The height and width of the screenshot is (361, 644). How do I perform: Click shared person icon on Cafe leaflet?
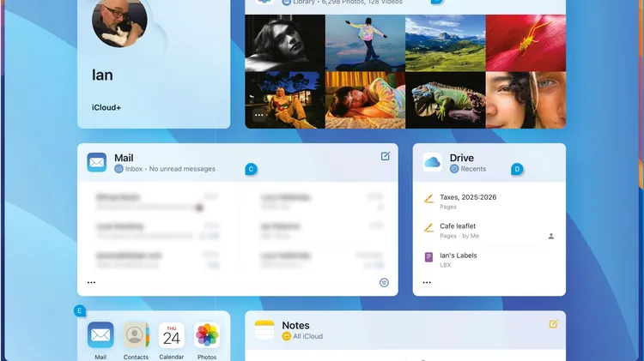click(x=551, y=236)
